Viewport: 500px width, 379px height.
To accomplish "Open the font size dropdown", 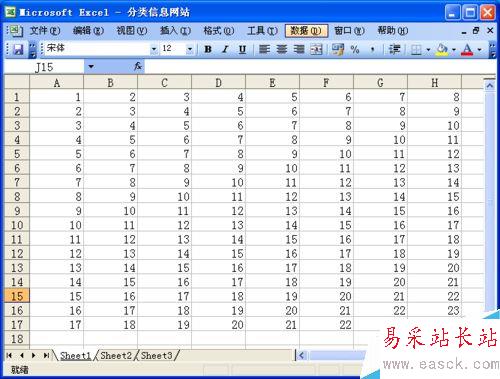I will 190,49.
